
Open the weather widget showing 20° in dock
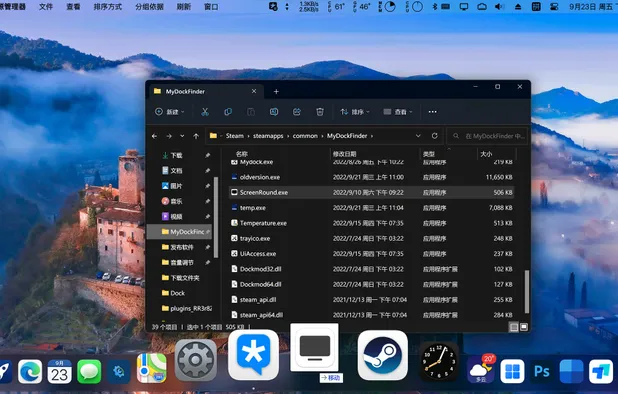[481, 370]
